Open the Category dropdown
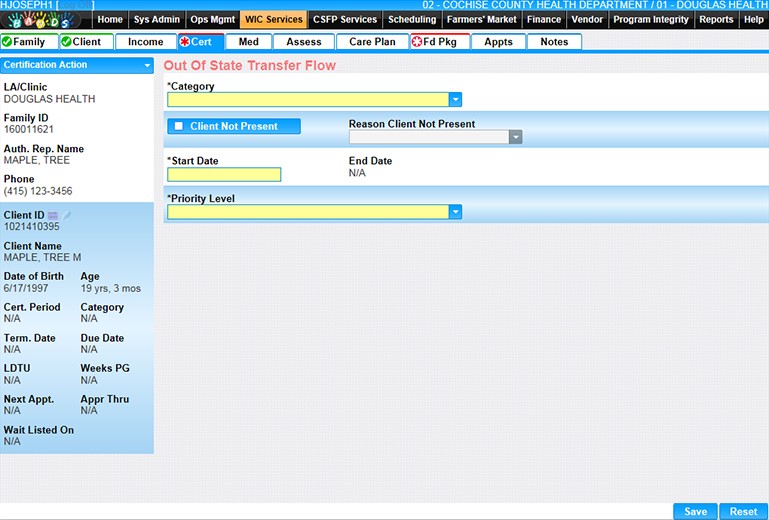Image resolution: width=769 pixels, height=520 pixels. tap(455, 99)
